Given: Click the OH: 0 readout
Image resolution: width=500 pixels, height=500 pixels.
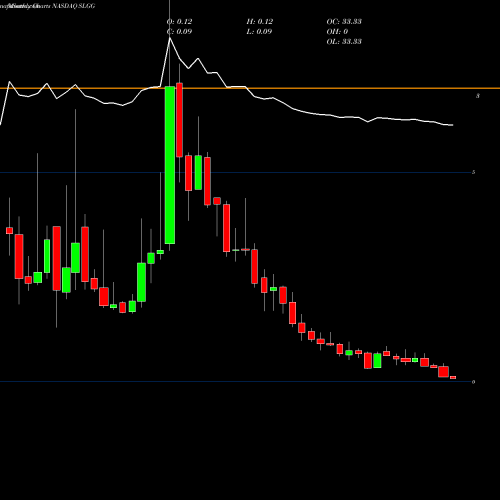Looking at the screenshot, I should click(337, 32).
